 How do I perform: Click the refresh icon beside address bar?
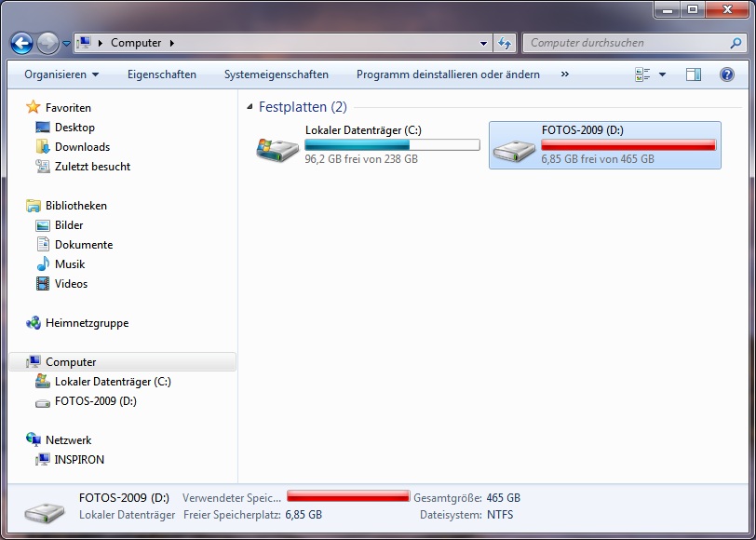(505, 43)
